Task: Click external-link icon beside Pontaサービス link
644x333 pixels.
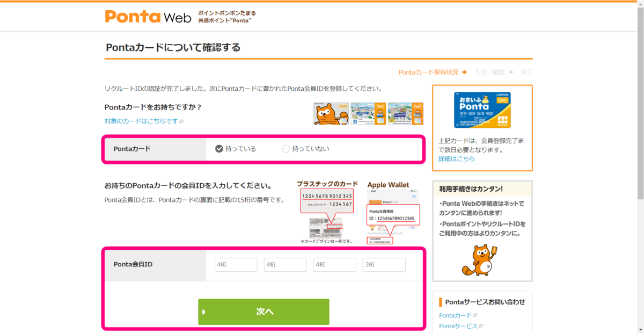Action: pyautogui.click(x=481, y=327)
